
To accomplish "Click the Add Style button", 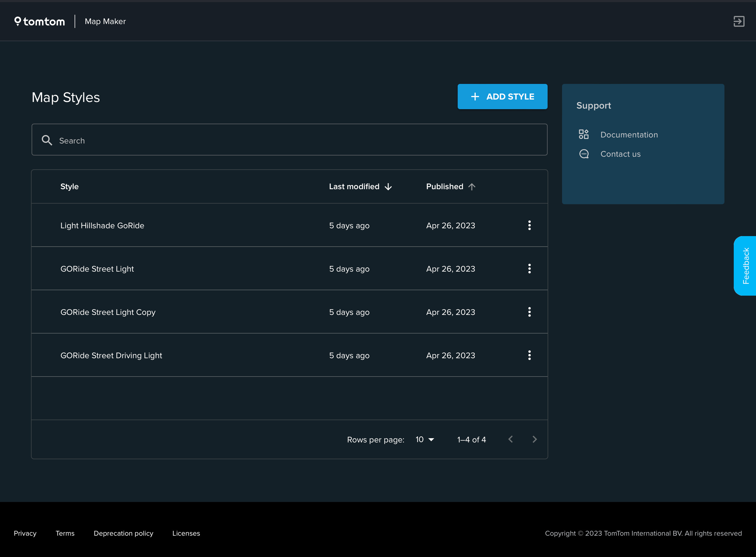I will click(x=502, y=97).
